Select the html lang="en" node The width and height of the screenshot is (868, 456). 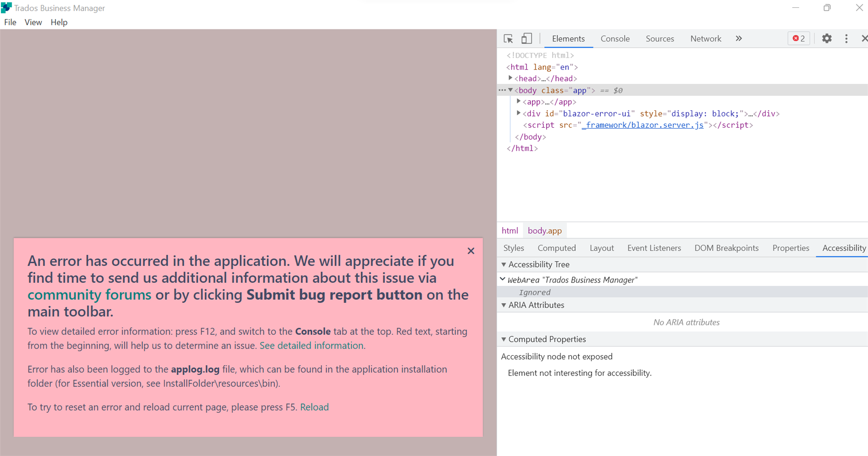click(542, 67)
